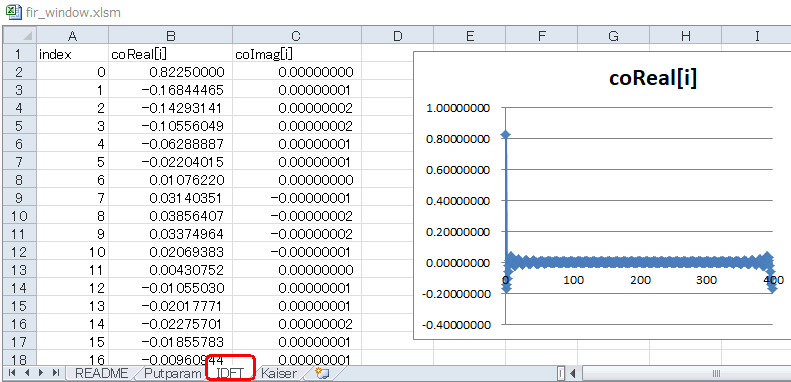The image size is (791, 382).
Task: Click horizontal scrollbar left arrow
Action: click(573, 373)
